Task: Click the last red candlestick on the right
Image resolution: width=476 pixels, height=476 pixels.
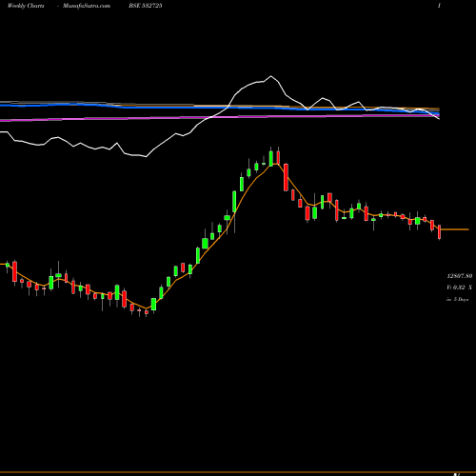Action: coord(439,232)
